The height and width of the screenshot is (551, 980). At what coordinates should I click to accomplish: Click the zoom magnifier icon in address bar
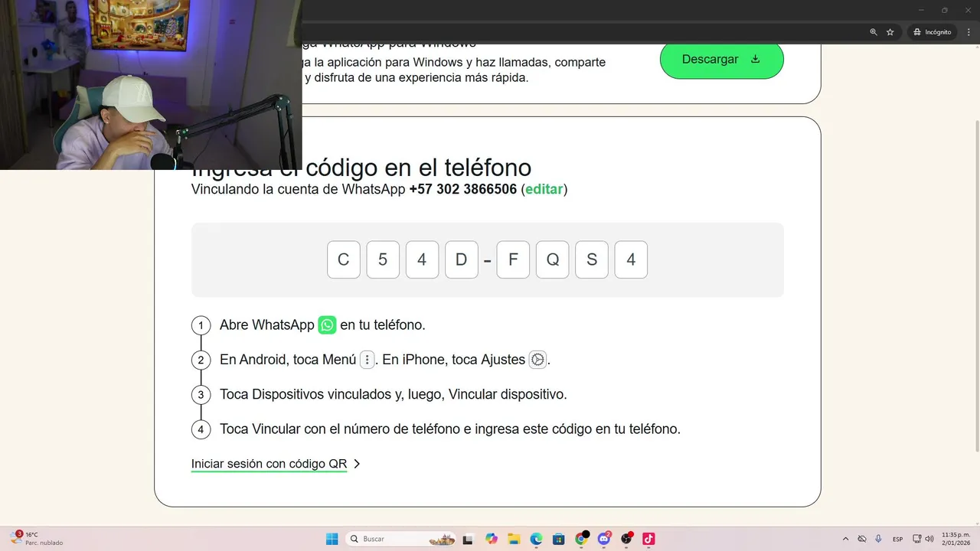pyautogui.click(x=874, y=32)
